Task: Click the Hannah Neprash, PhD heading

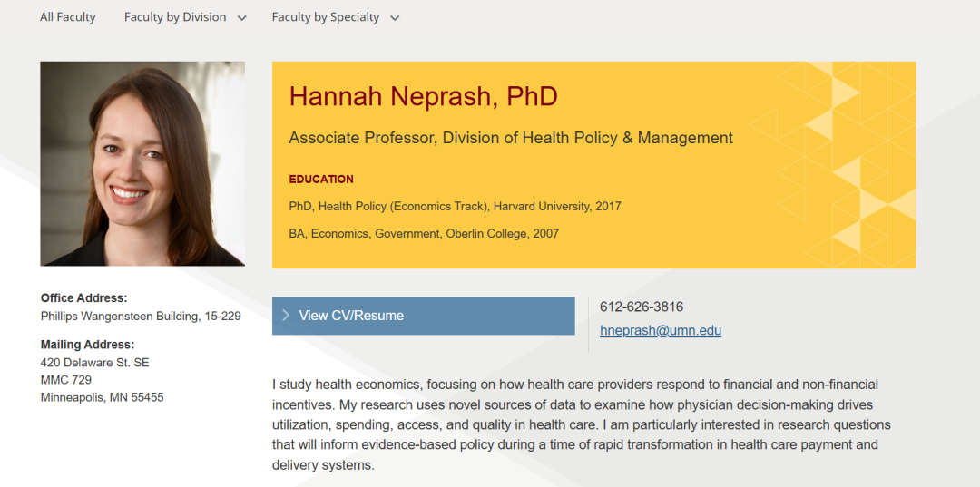Action: [x=423, y=97]
